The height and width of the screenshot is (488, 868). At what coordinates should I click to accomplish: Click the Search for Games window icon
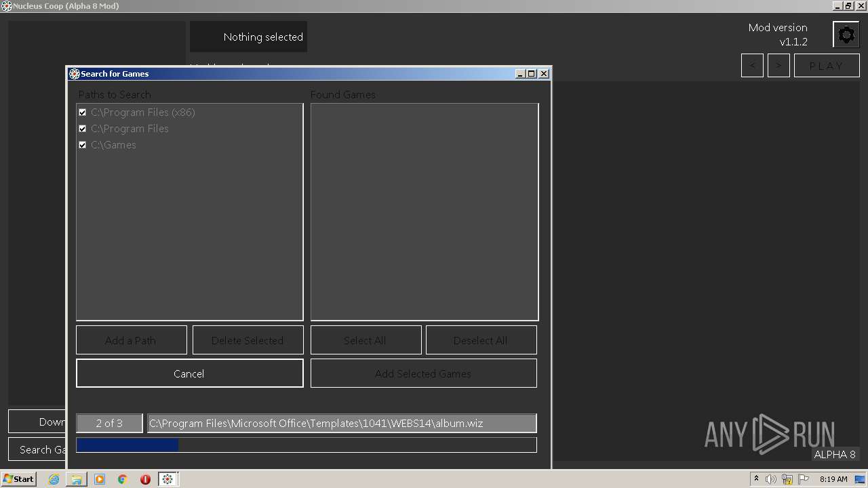[x=75, y=74]
